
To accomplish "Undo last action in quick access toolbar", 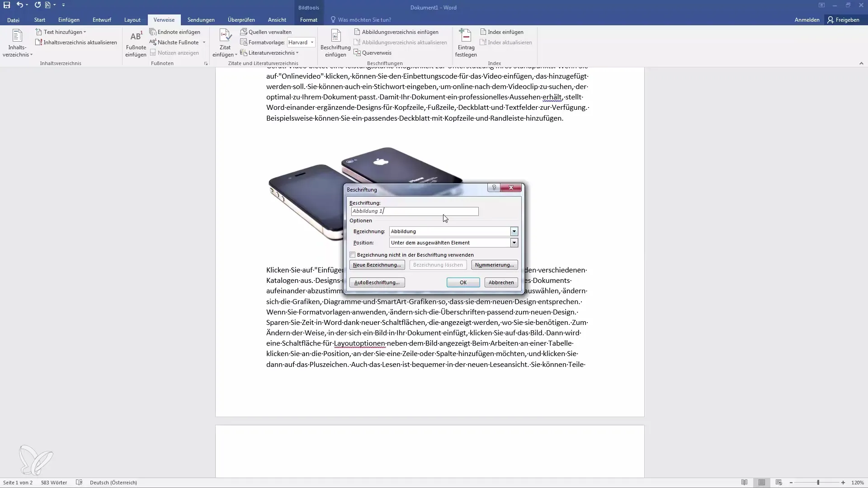I will [19, 5].
